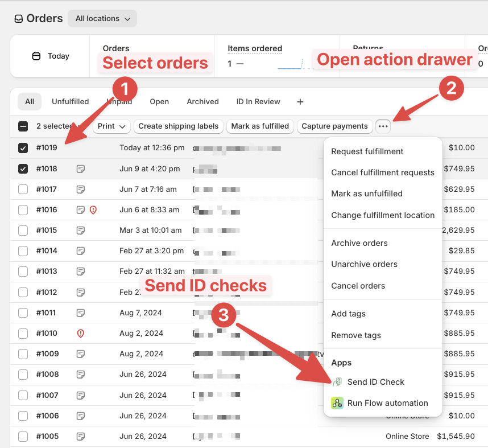Select Send ID Check app icon
This screenshot has height=448, width=488.
338,382
